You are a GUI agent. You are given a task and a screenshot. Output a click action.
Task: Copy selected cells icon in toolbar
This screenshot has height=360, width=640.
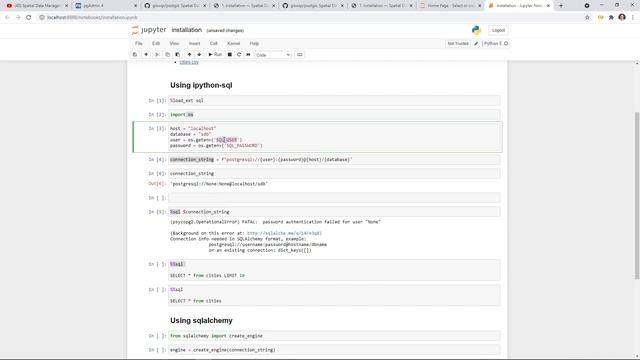click(x=167, y=55)
